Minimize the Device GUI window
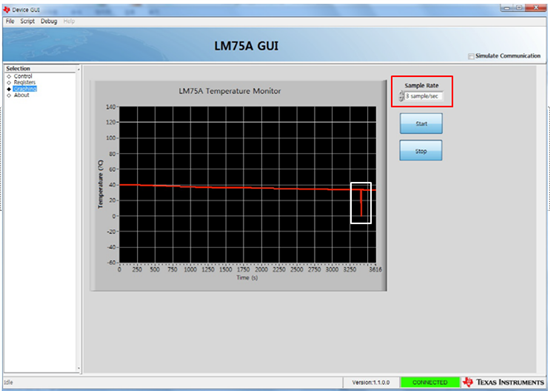Viewport: 550px width, 391px height. point(506,8)
